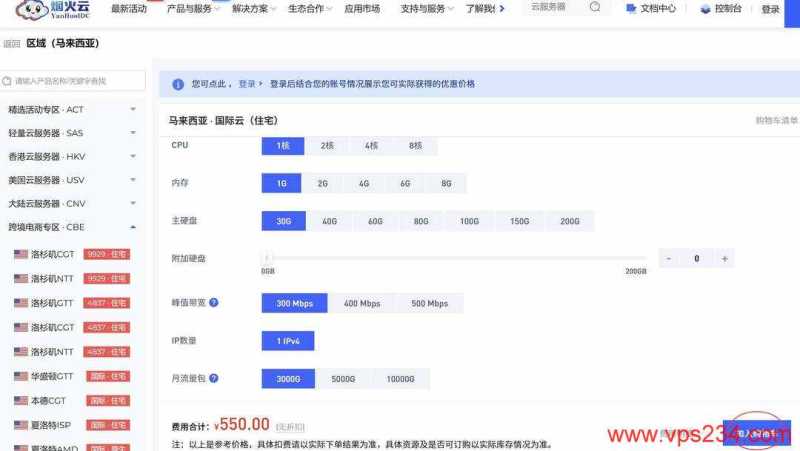This screenshot has width=800, height=451.
Task: Open 购物车清单 shopping cart list
Action: (776, 120)
